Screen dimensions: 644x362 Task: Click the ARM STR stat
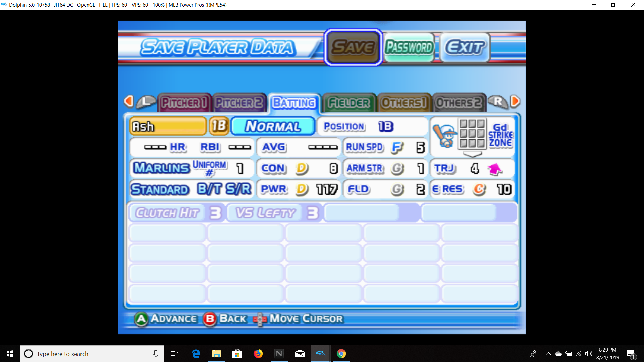[x=385, y=168]
